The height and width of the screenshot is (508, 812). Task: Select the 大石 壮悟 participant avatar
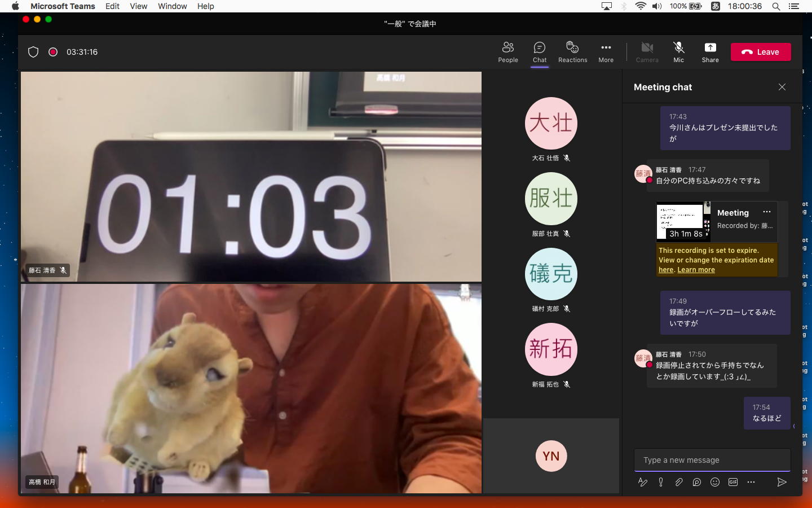pos(551,124)
